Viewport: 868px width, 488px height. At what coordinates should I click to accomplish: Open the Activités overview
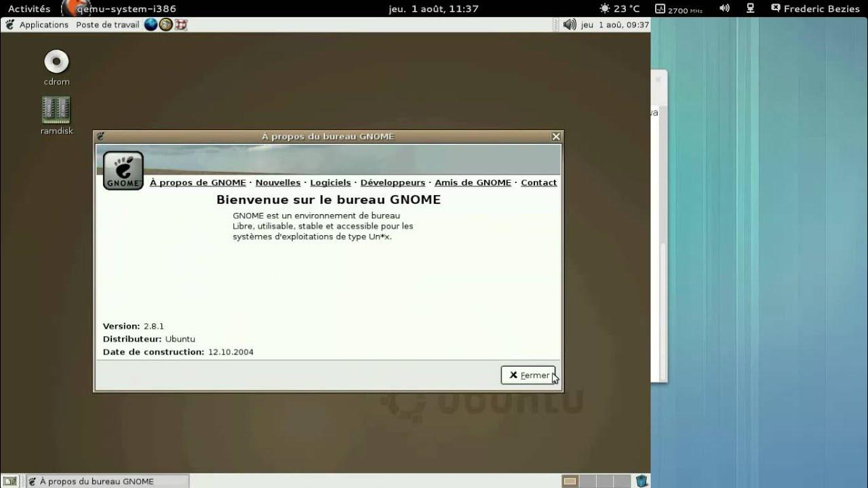click(x=29, y=9)
